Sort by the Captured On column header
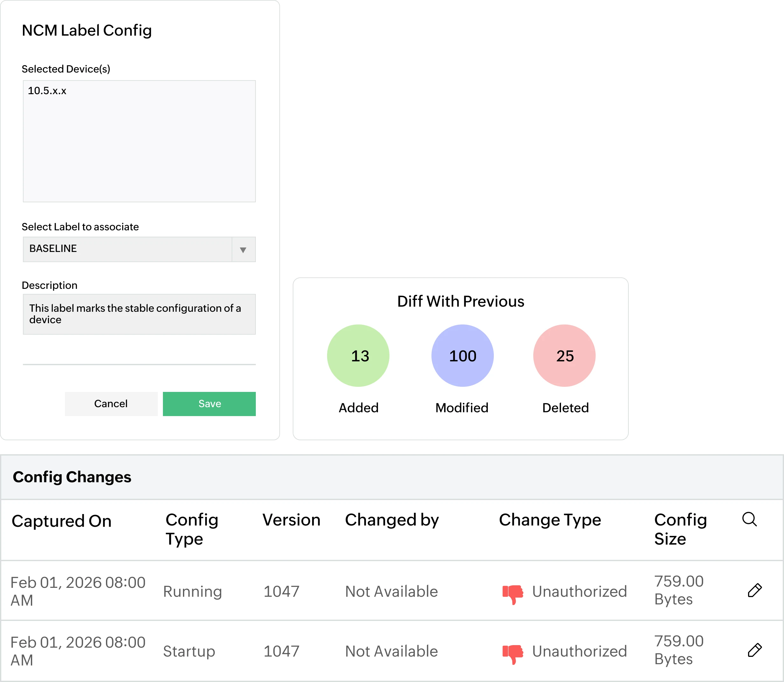The width and height of the screenshot is (784, 682). pos(62,520)
